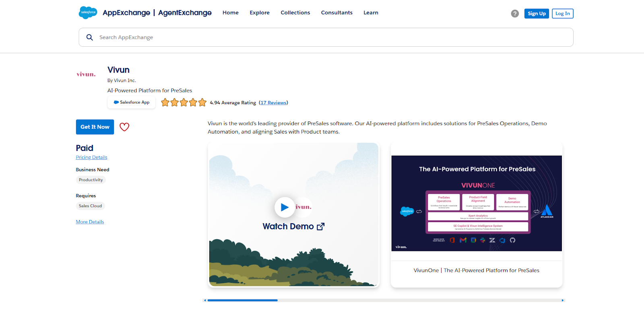Open the Watch Demo video card
The image size is (644, 323).
(x=294, y=215)
